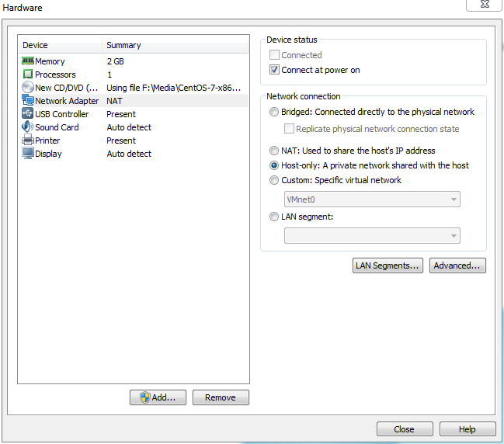The height and width of the screenshot is (444, 504).
Task: Click the Device column header
Action: pos(60,45)
